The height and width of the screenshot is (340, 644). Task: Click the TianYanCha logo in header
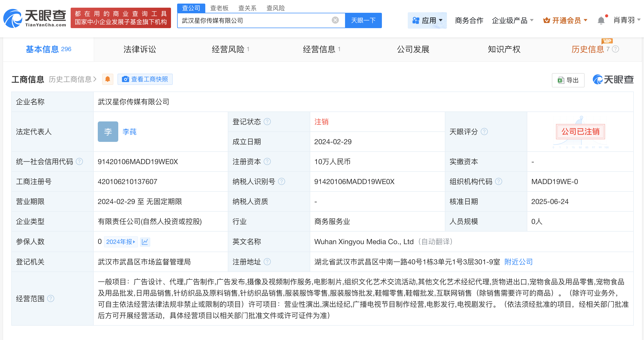tap(35, 18)
